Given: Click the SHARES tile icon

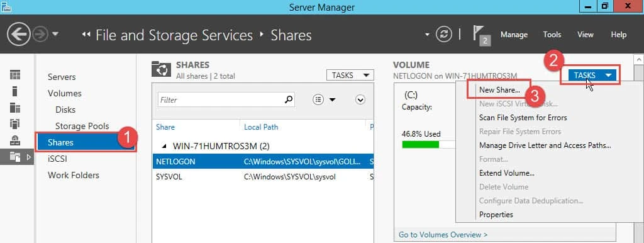Looking at the screenshot, I should (x=161, y=69).
